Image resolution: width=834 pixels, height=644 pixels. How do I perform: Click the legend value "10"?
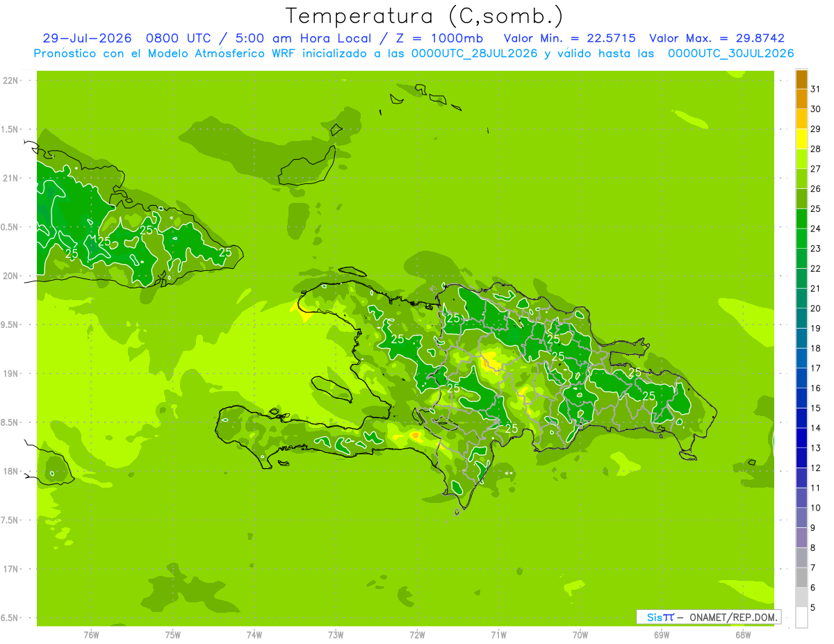[x=815, y=508]
